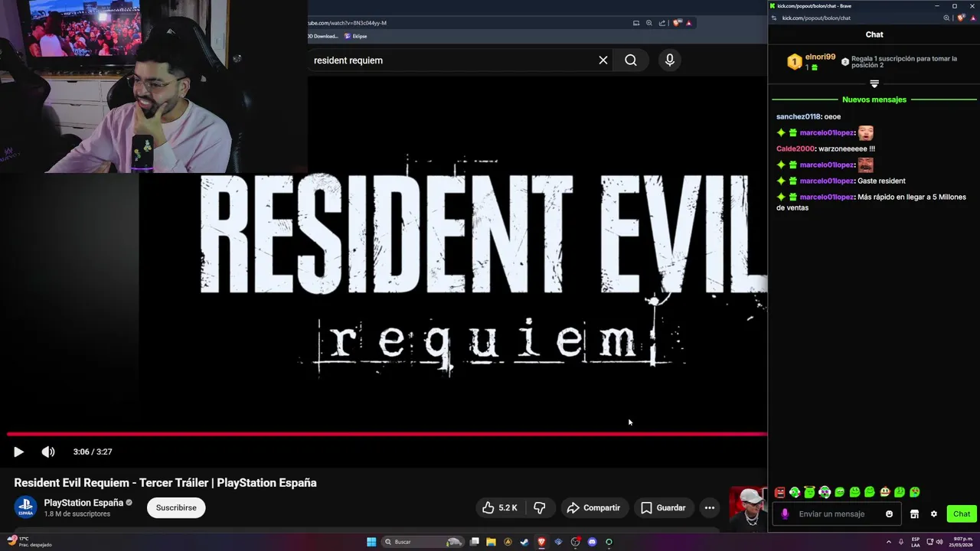
Task: Click the YouTube search magnifier button
Action: (x=631, y=60)
